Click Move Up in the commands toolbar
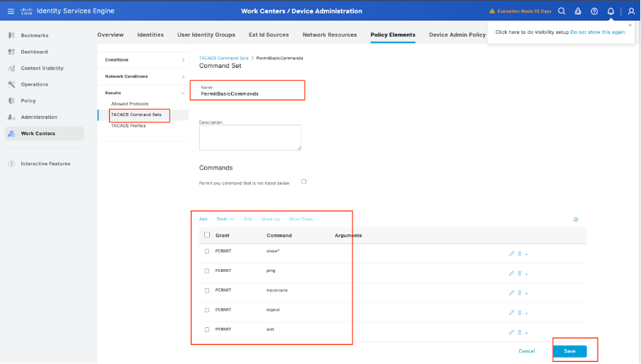This screenshot has width=641, height=364. click(x=271, y=219)
